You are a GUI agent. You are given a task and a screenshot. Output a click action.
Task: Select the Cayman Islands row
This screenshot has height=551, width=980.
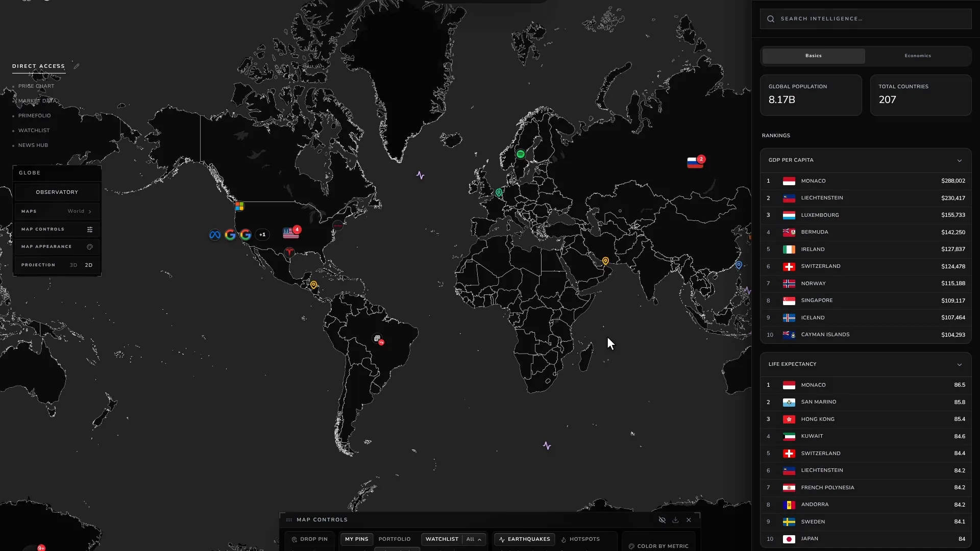pyautogui.click(x=866, y=335)
